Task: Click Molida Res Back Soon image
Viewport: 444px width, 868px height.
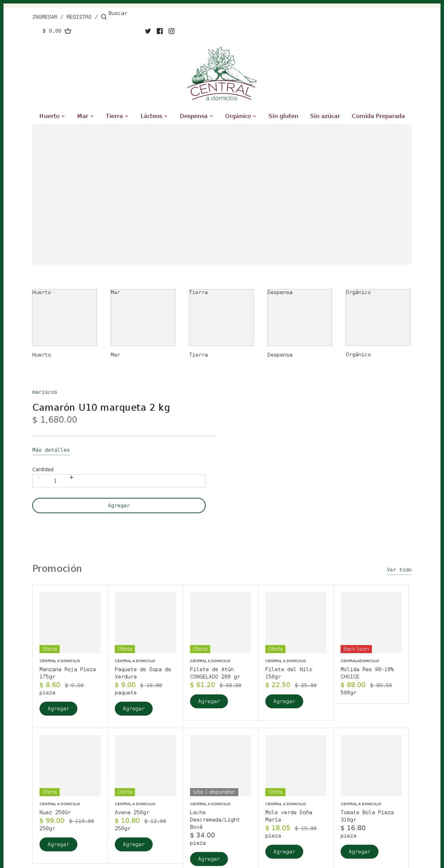Action: coord(371,622)
